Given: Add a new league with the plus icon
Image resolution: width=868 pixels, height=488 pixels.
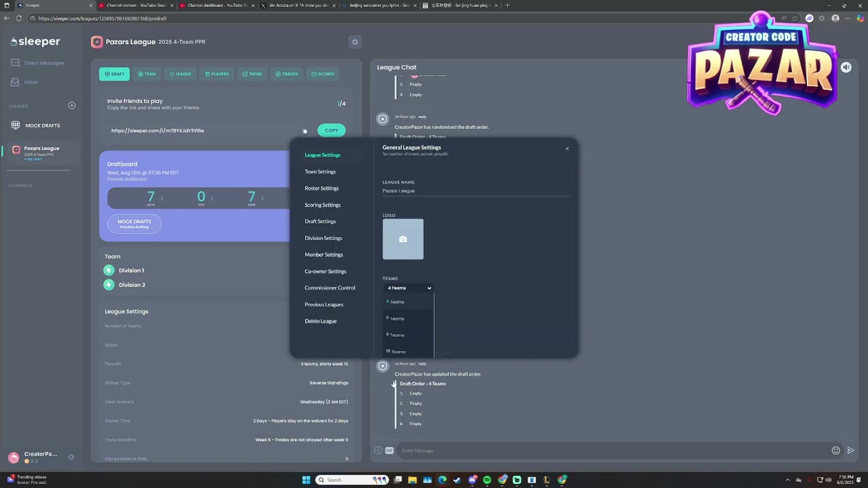Looking at the screenshot, I should 72,106.
